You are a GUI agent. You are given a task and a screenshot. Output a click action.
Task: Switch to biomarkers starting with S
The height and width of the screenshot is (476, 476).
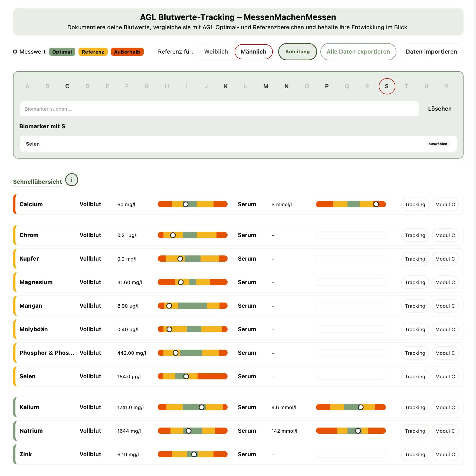[x=387, y=86]
